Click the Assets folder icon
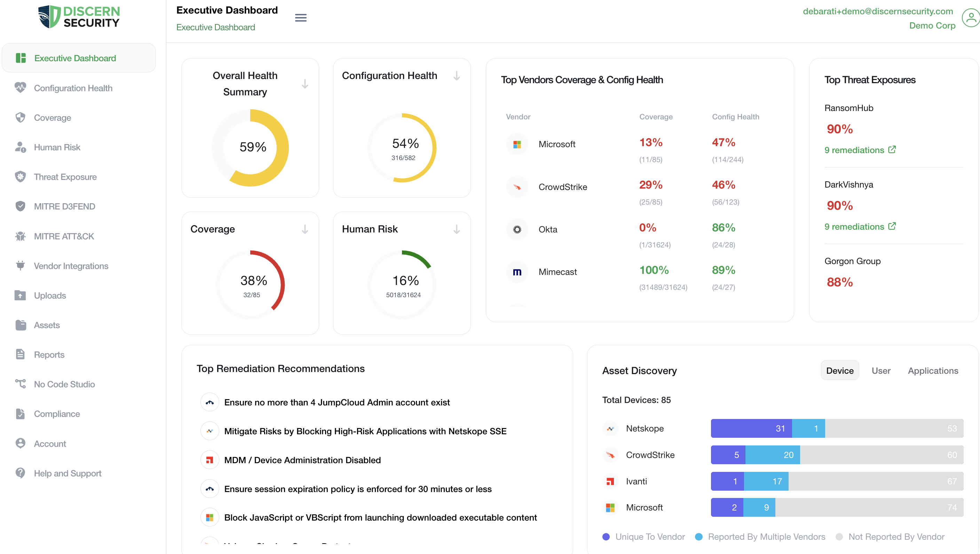 point(21,325)
